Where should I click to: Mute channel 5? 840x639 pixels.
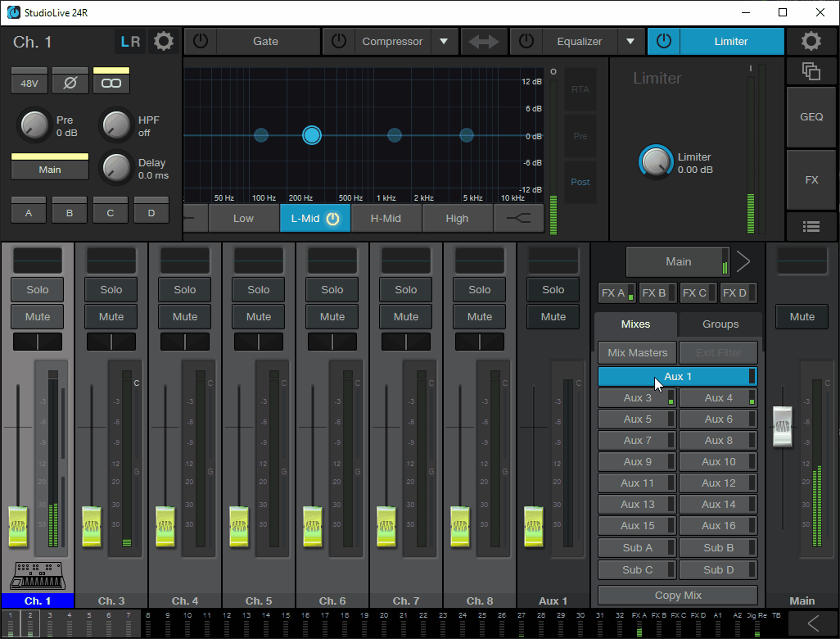pyautogui.click(x=259, y=317)
